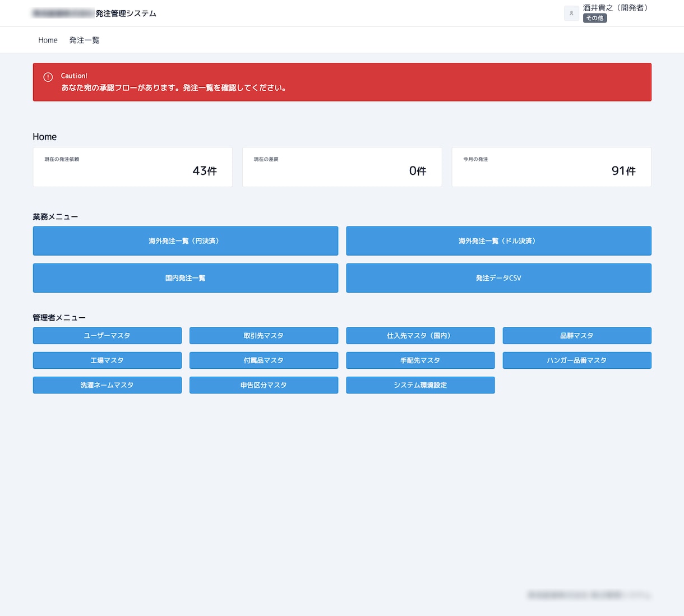Image resolution: width=684 pixels, height=616 pixels.
Task: Open 海外発注一覧（円決済）
Action: coord(186,241)
